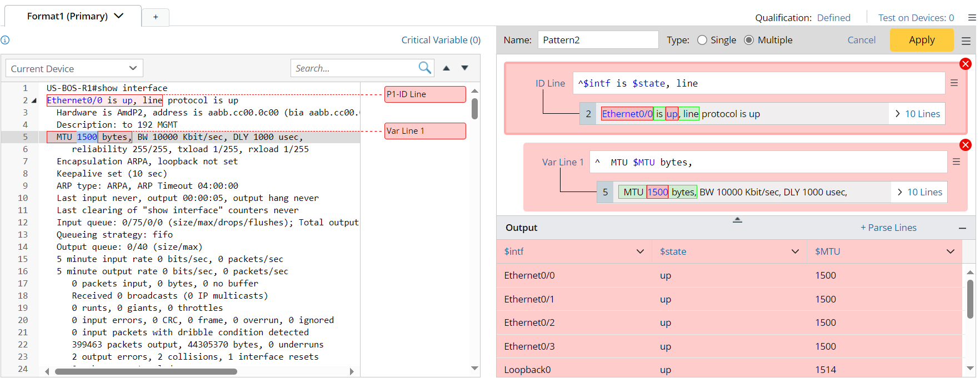
Task: Click the search magnifier icon
Action: tap(424, 68)
